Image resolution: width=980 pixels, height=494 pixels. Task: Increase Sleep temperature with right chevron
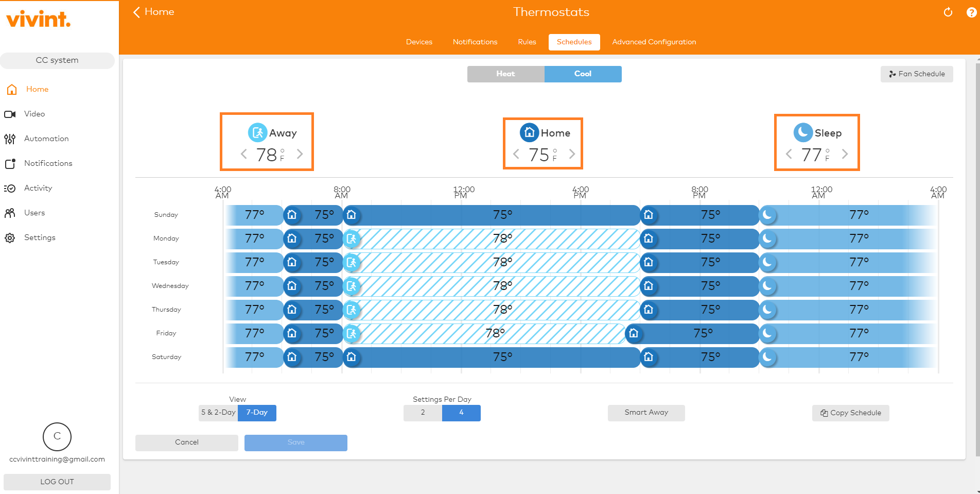pos(845,154)
